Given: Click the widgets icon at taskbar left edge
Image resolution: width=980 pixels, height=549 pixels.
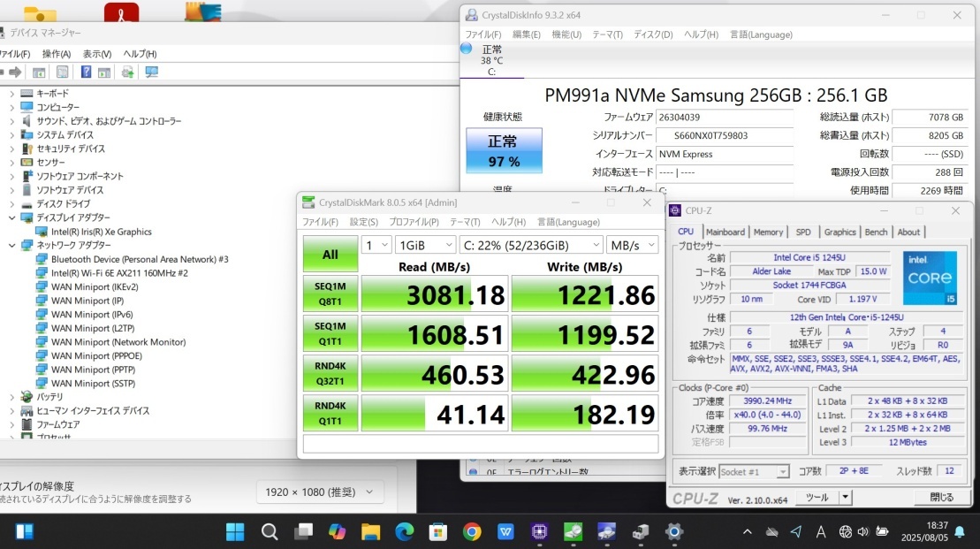Looking at the screenshot, I should click(x=25, y=531).
